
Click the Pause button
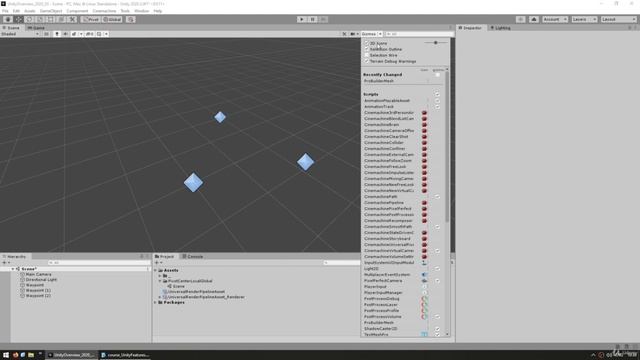[x=313, y=19]
